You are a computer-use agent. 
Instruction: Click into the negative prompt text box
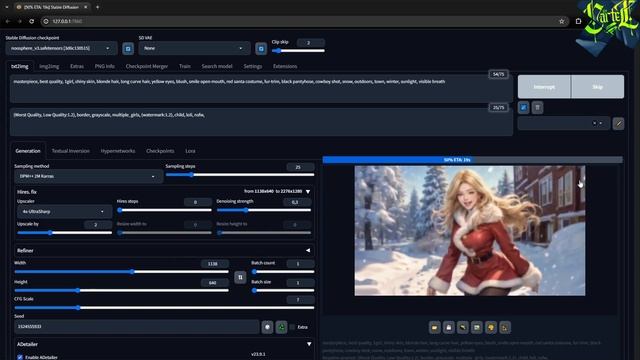tap(261, 122)
